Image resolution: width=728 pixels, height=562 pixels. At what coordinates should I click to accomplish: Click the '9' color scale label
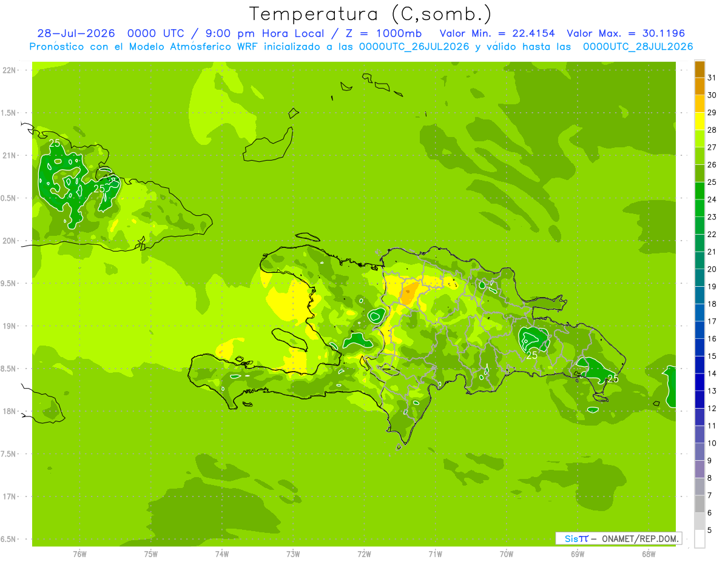coord(710,461)
